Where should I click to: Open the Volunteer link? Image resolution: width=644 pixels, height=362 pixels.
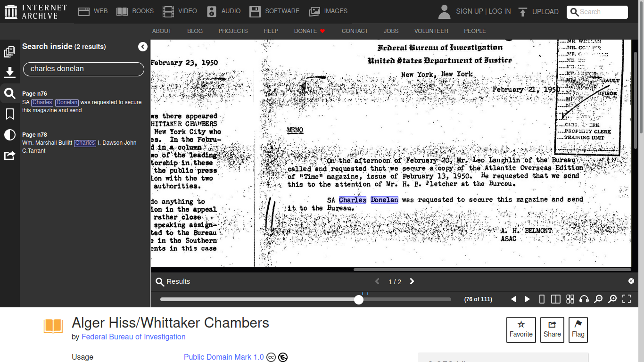coord(431,31)
